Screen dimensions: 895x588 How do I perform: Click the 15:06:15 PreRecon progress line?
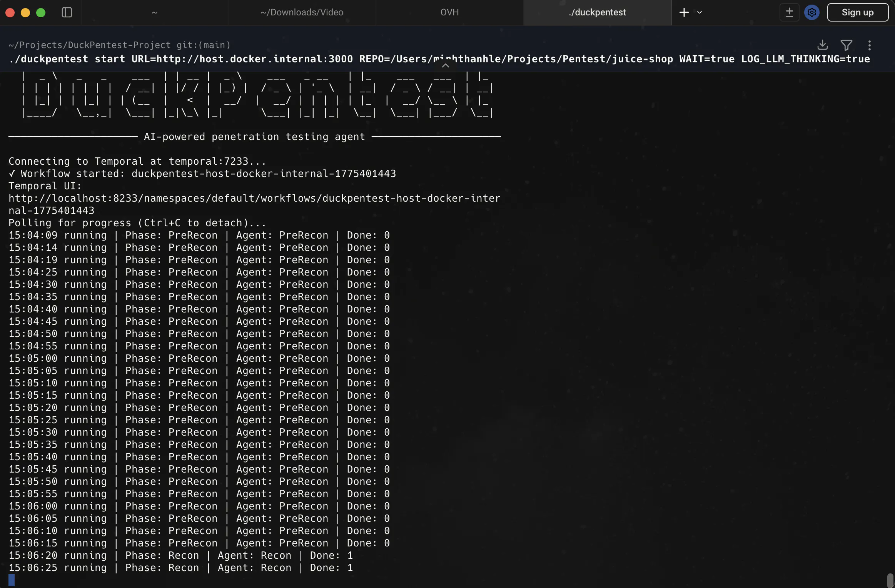199,543
